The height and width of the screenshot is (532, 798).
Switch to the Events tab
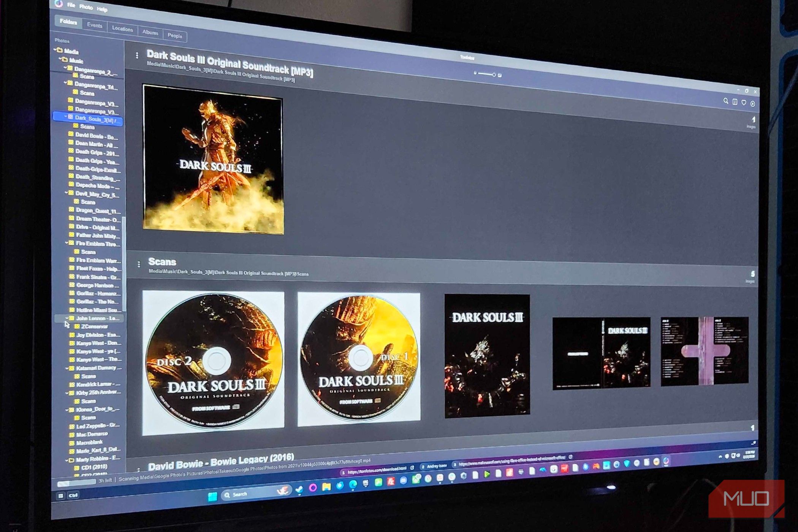tap(94, 25)
